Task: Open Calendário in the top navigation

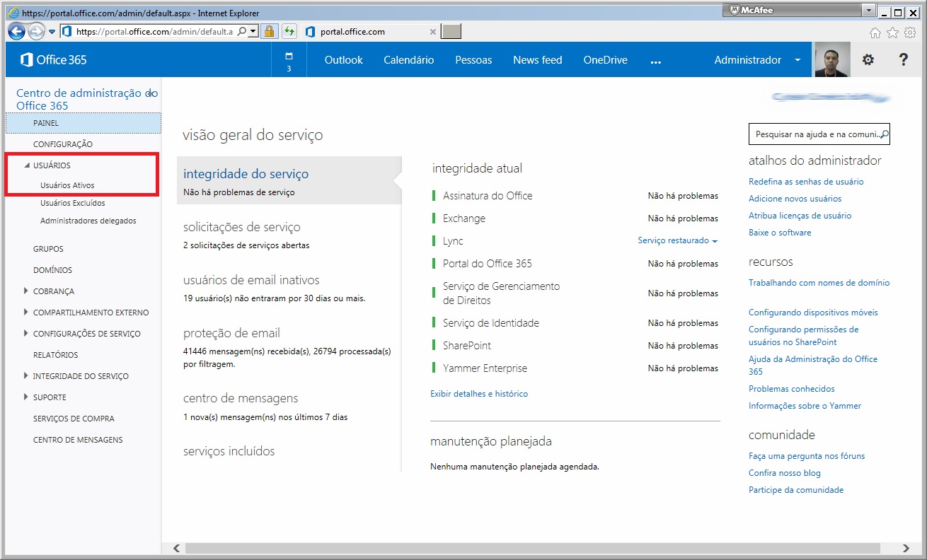Action: click(409, 60)
